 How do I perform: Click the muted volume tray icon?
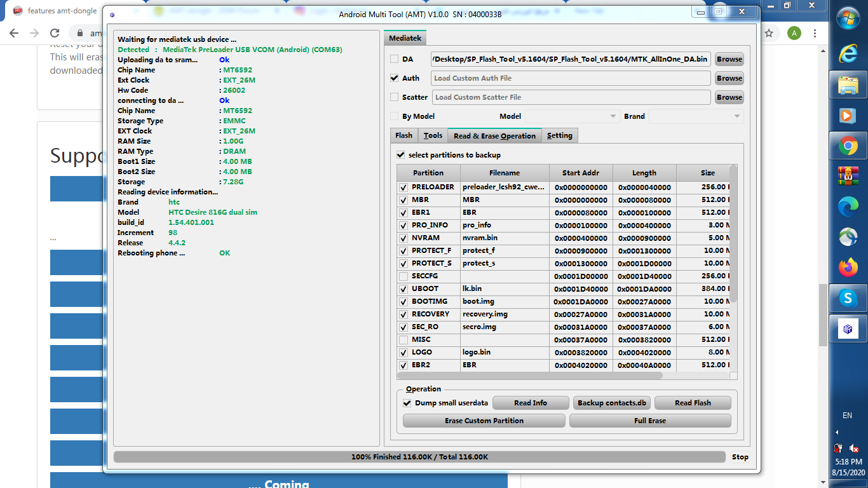coord(854,449)
